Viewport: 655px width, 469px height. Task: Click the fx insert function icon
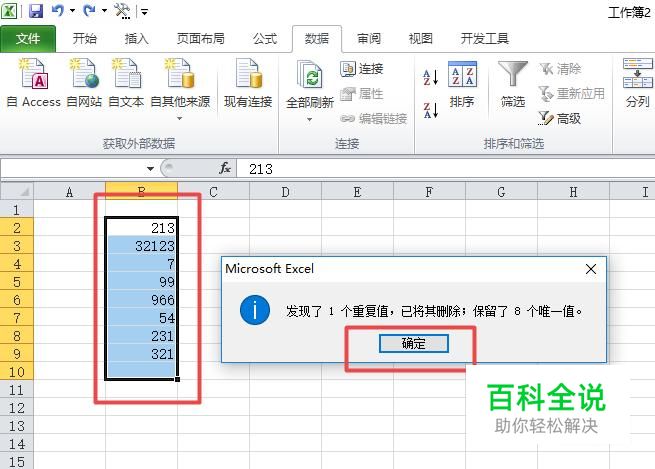[225, 168]
